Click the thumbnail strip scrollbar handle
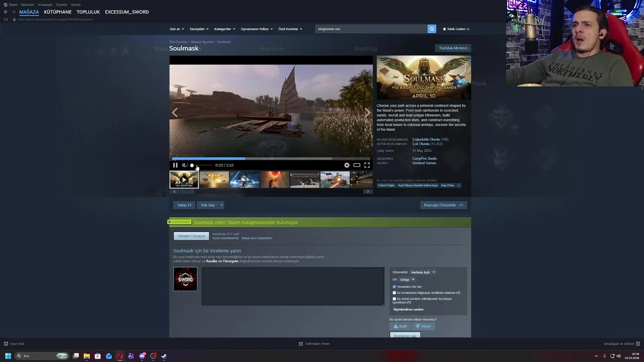 (x=187, y=192)
